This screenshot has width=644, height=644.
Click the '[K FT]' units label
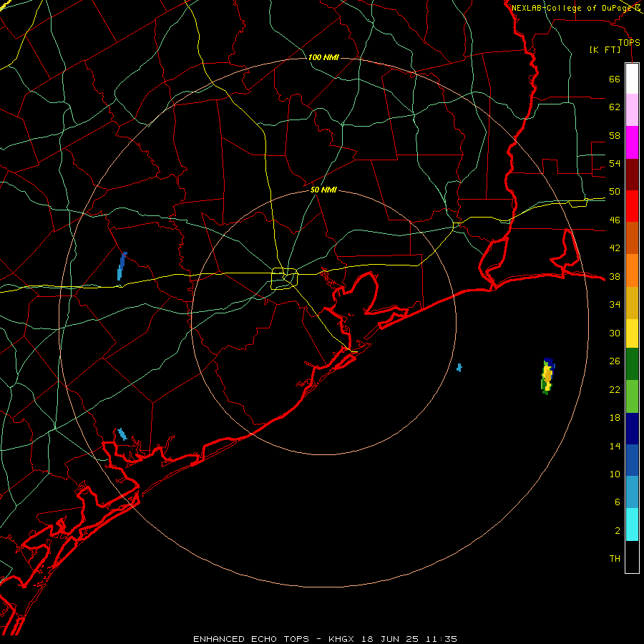coord(605,50)
